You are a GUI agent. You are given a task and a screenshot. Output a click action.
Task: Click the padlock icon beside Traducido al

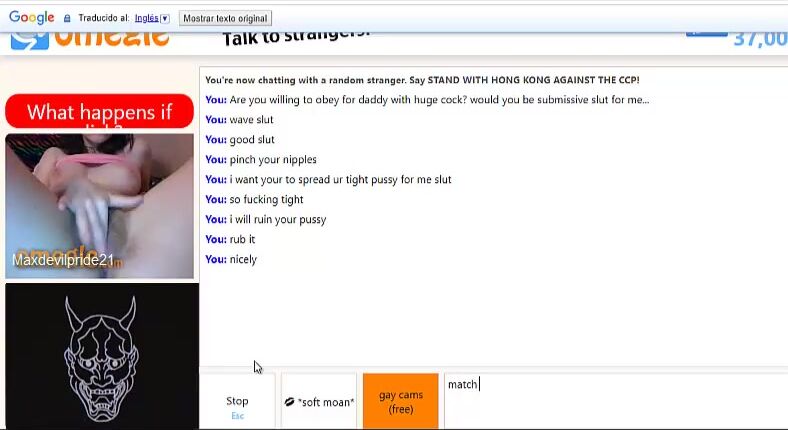pyautogui.click(x=67, y=18)
